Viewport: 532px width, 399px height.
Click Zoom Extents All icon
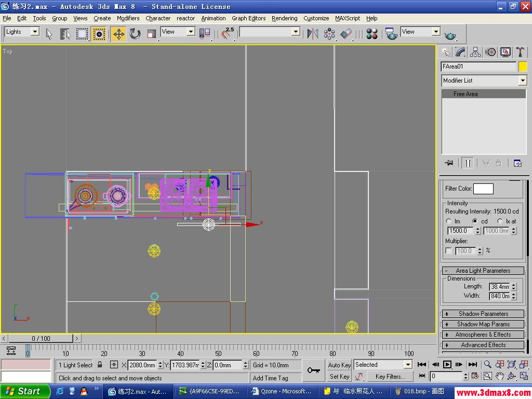(524, 365)
